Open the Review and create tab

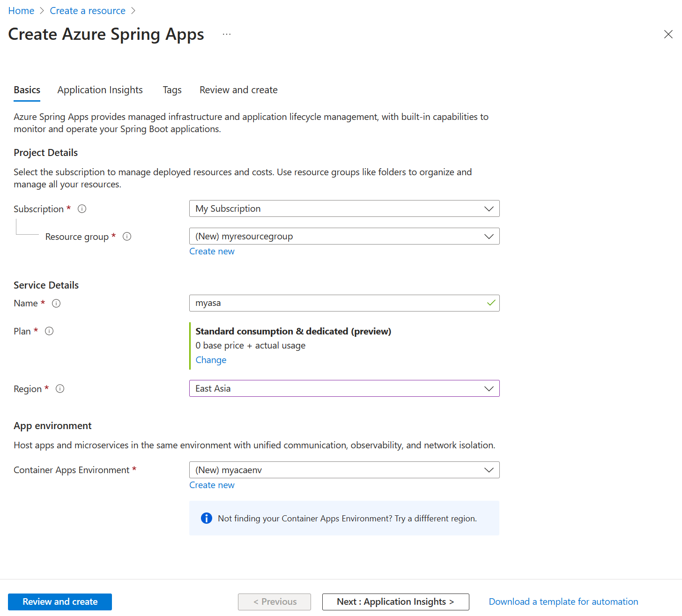(x=238, y=90)
